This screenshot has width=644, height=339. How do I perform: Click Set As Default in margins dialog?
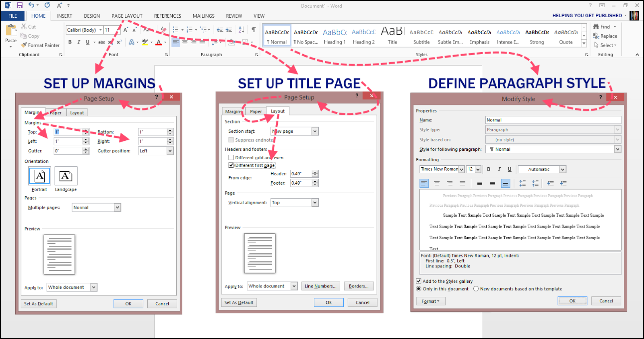pos(39,304)
